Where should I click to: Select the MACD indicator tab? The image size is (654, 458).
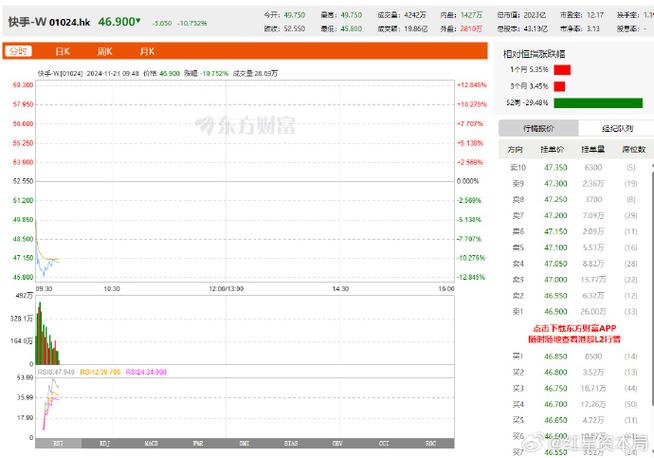click(x=151, y=443)
